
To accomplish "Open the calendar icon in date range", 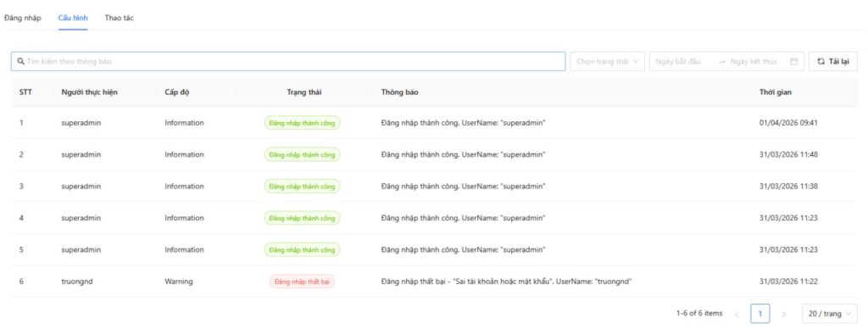I will coord(793,61).
